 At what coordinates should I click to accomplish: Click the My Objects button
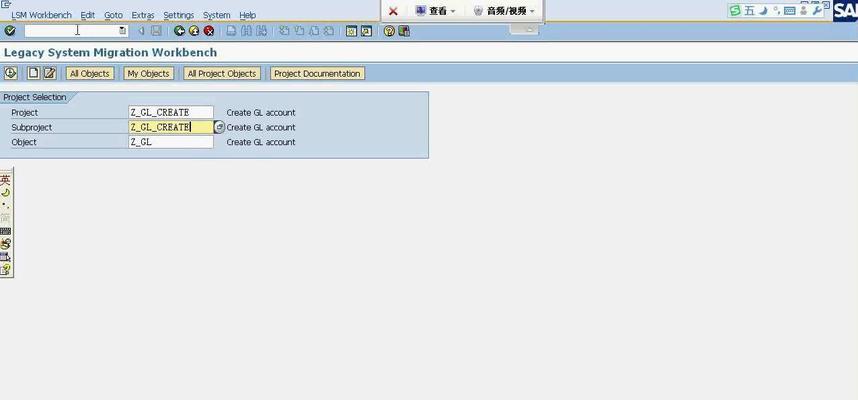tap(148, 73)
